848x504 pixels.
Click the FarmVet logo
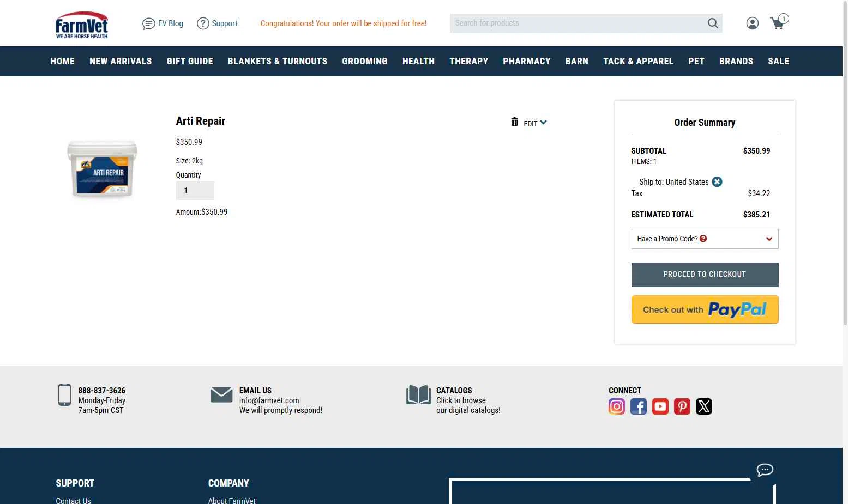click(82, 25)
